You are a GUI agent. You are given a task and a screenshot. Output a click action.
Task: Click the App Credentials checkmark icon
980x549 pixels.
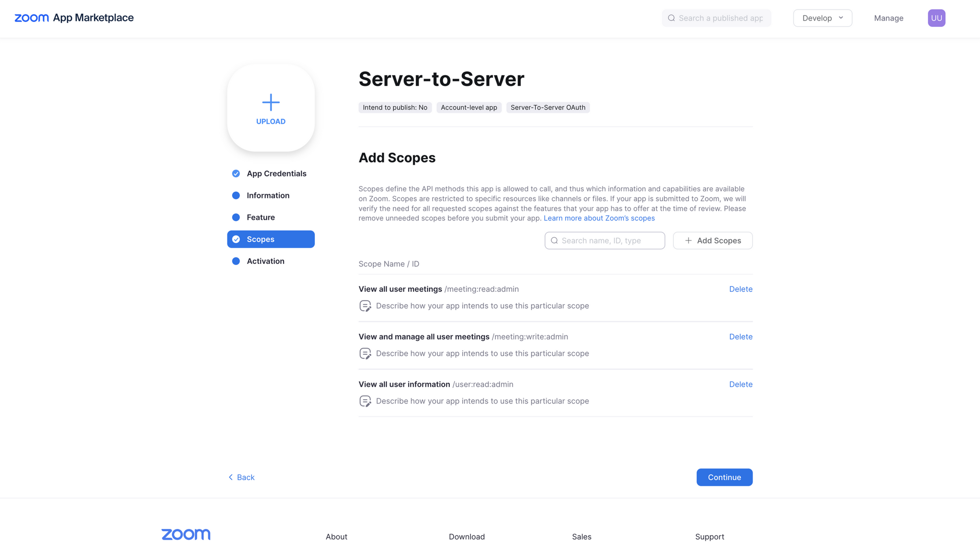click(x=236, y=174)
